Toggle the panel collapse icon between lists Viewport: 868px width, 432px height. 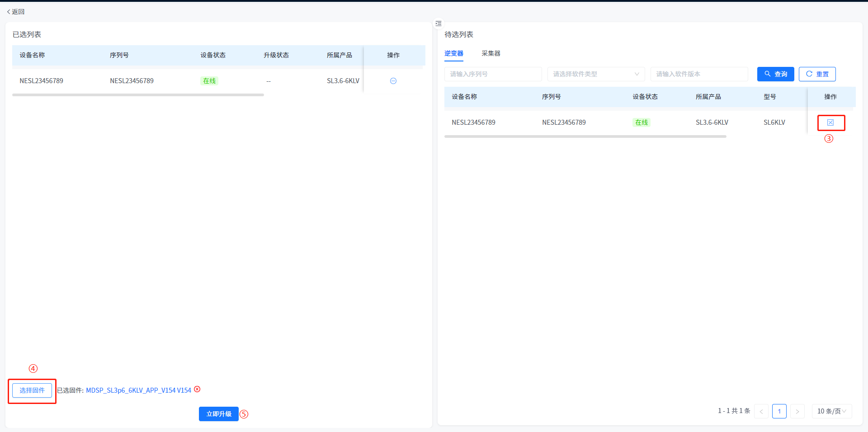pos(438,23)
